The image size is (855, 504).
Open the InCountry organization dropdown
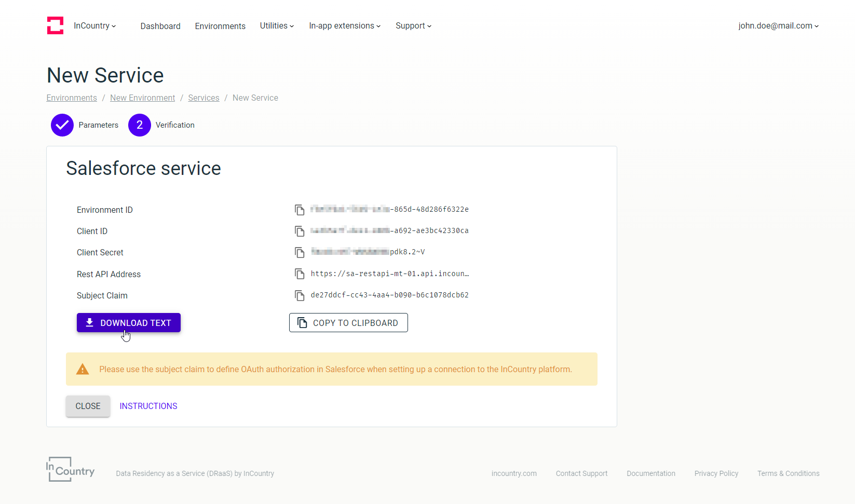pos(95,26)
